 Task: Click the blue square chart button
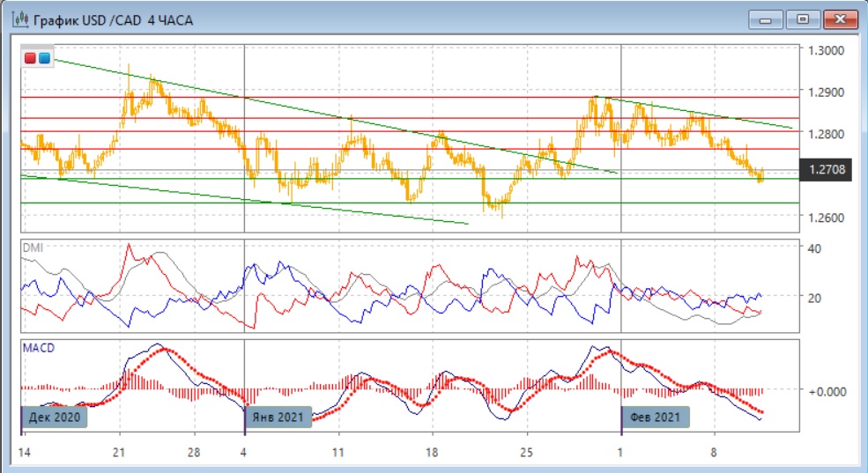(44, 58)
